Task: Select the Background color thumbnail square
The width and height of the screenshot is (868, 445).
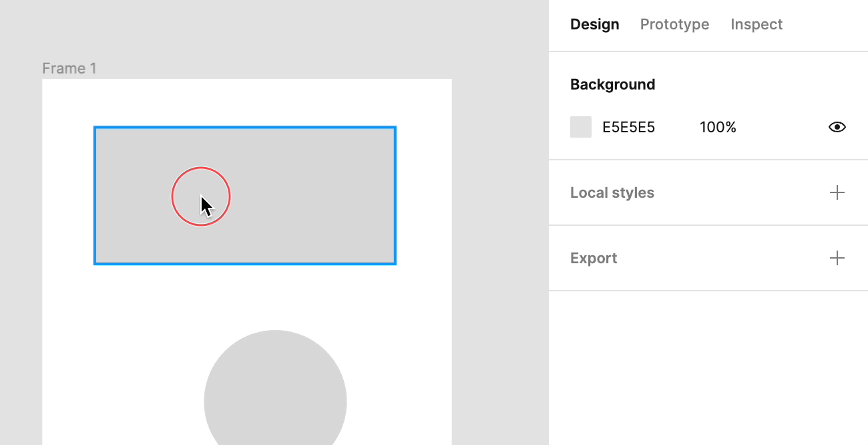Action: coord(580,126)
